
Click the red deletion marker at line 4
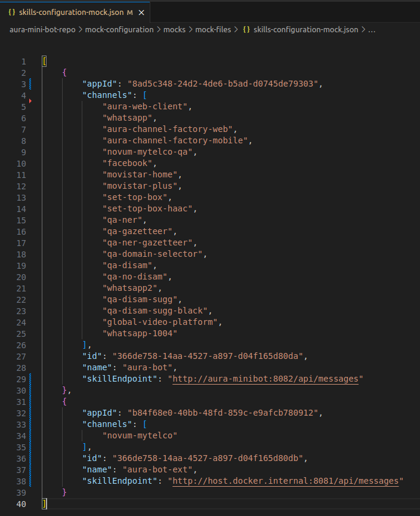pos(30,101)
